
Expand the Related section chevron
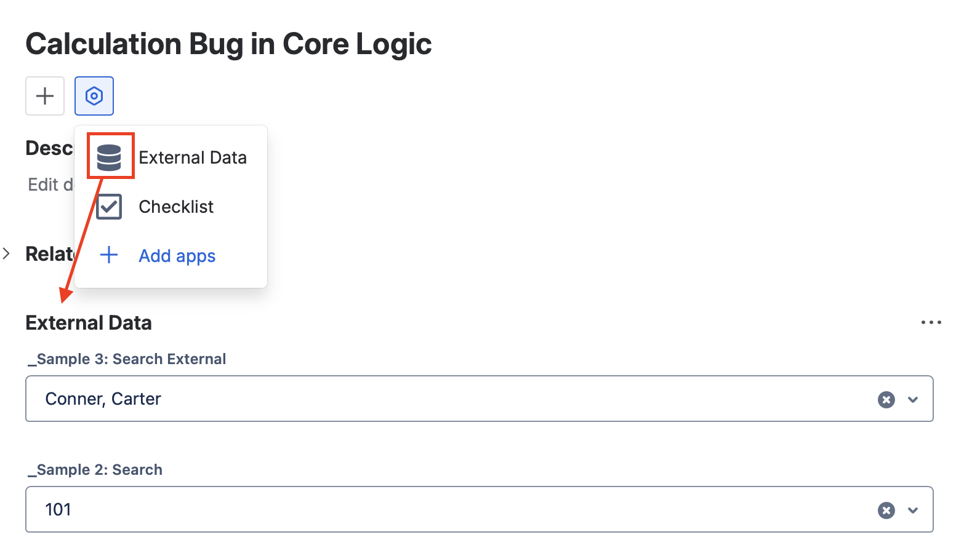[x=7, y=253]
